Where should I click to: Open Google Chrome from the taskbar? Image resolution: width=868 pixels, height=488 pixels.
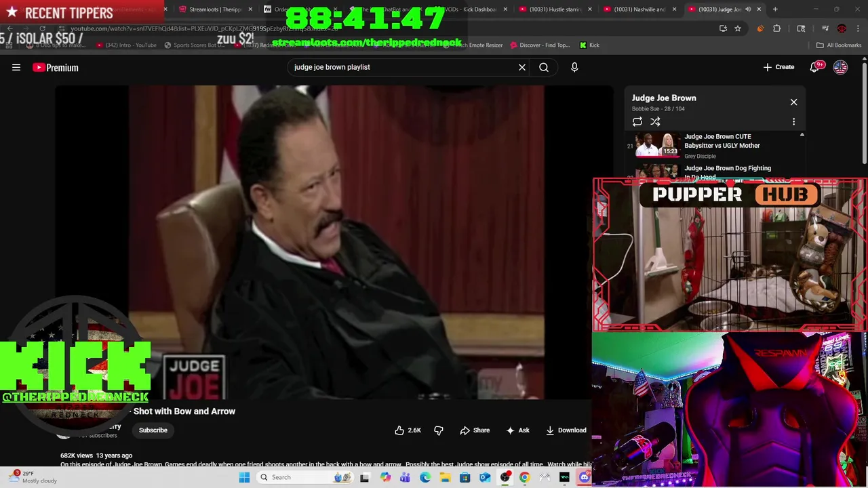click(525, 477)
